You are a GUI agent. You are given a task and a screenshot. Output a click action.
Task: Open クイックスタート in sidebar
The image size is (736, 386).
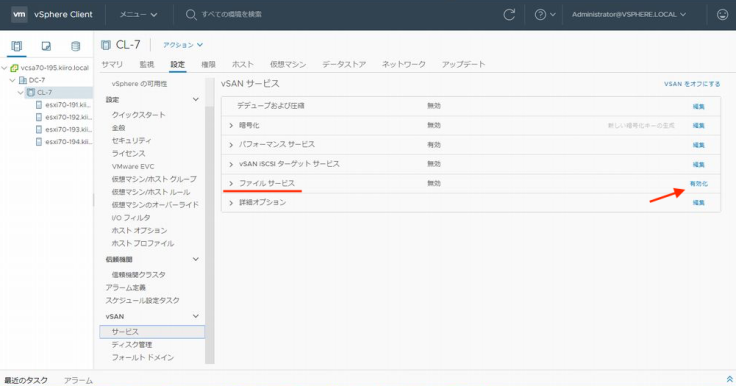point(138,115)
